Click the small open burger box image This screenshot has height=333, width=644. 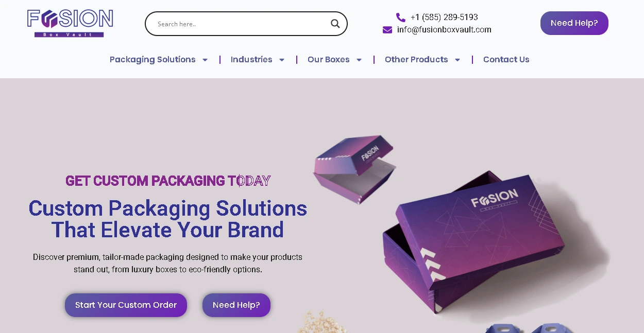[354, 169]
